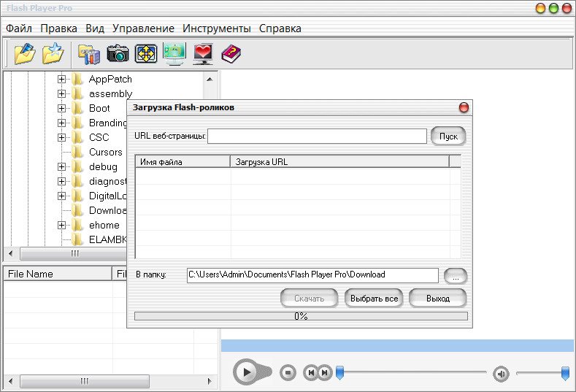This screenshot has height=392, width=576.
Task: Click the red heart monitor icon
Action: click(x=203, y=54)
